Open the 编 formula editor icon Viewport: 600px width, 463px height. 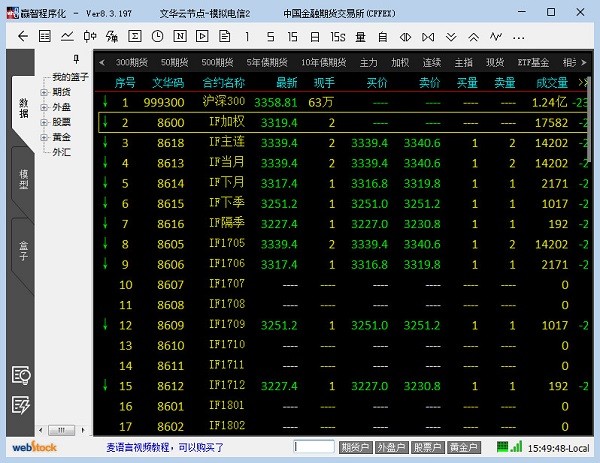pyautogui.click(x=112, y=37)
